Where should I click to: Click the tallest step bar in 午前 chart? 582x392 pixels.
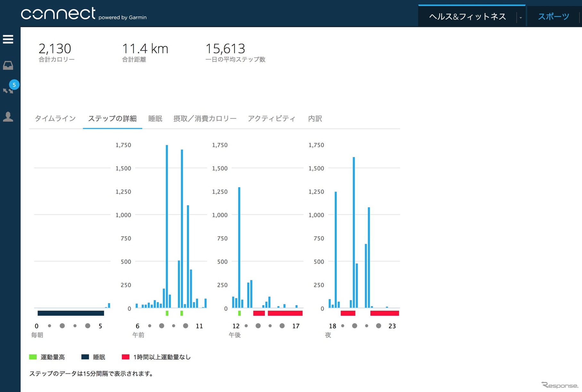pyautogui.click(x=167, y=226)
